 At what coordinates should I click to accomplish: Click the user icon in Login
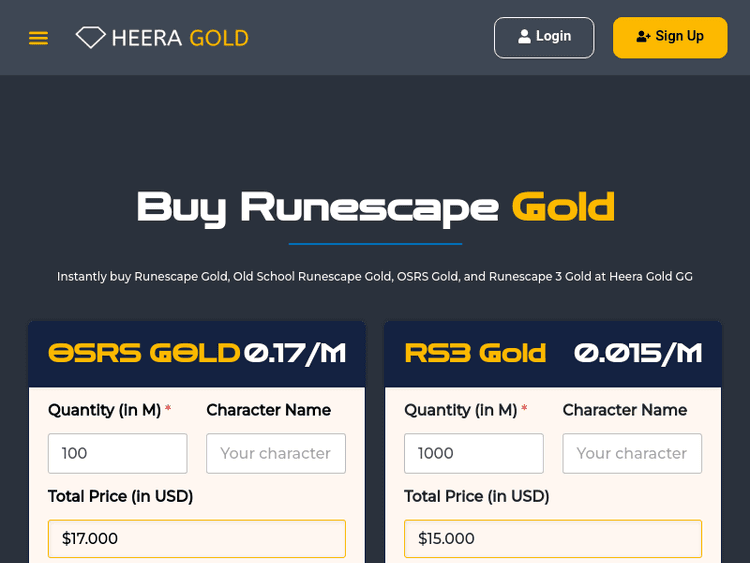tap(524, 37)
